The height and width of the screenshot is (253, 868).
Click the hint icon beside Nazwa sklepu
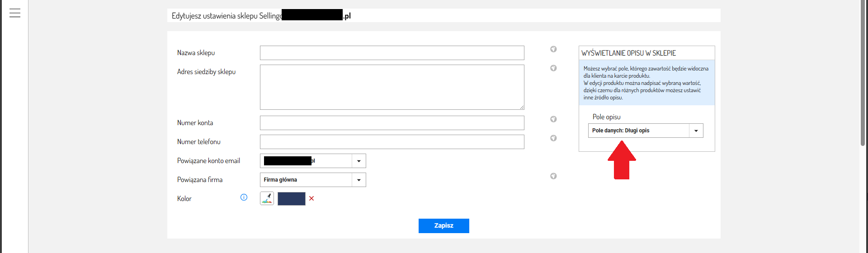pos(553,49)
